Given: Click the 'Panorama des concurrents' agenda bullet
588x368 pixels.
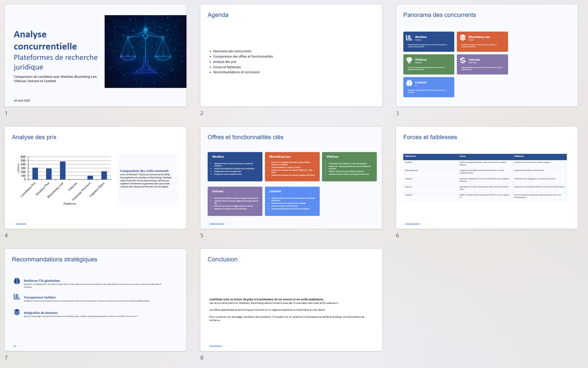Looking at the screenshot, I should 232,51.
